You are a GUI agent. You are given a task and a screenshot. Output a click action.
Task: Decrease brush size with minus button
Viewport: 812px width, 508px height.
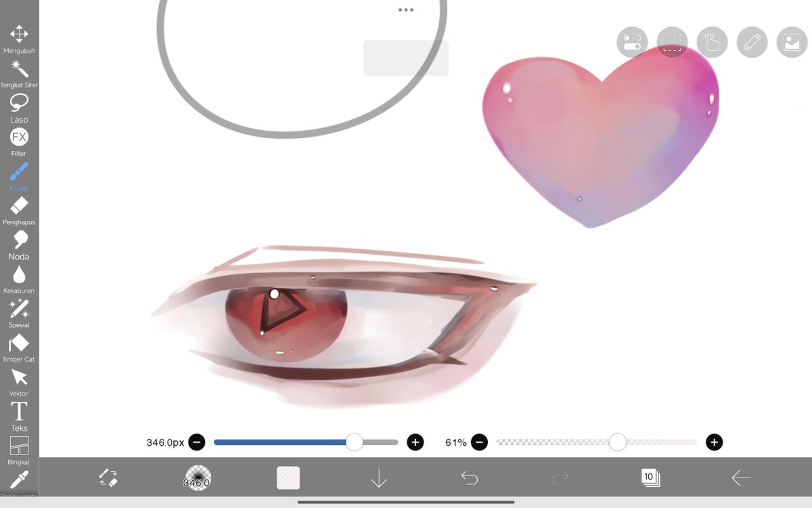coord(197,442)
